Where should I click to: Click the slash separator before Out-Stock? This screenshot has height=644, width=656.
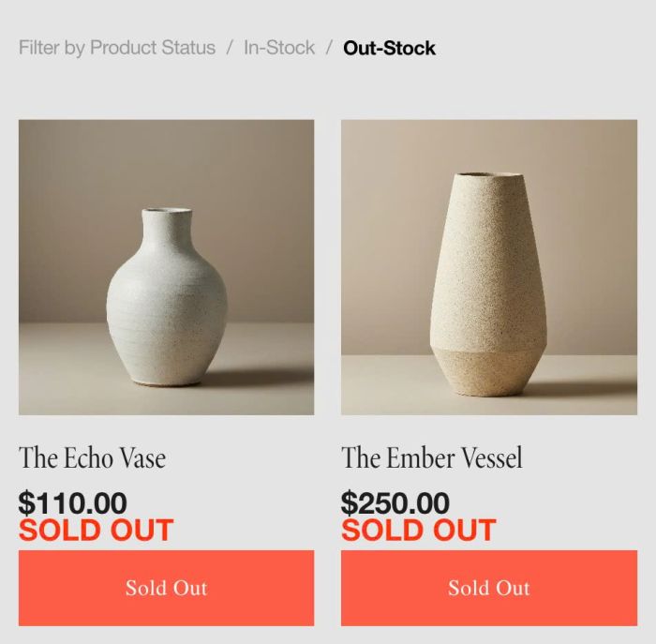(329, 48)
